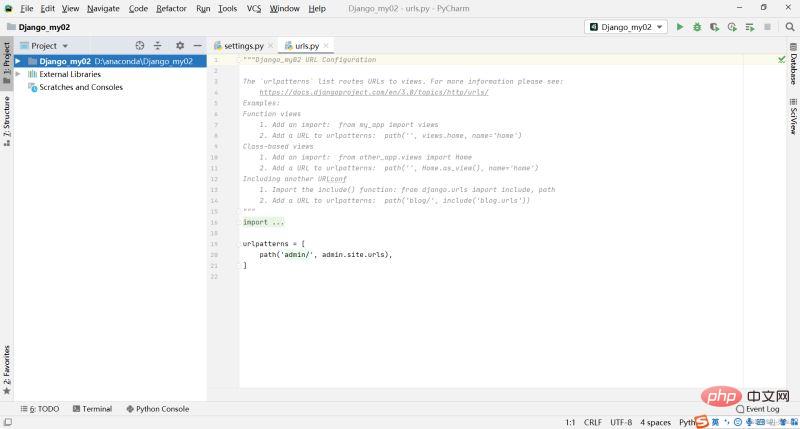800x429 pixels.
Task: Click Django_my02 breadcrumb in navigation bar
Action: [39, 27]
